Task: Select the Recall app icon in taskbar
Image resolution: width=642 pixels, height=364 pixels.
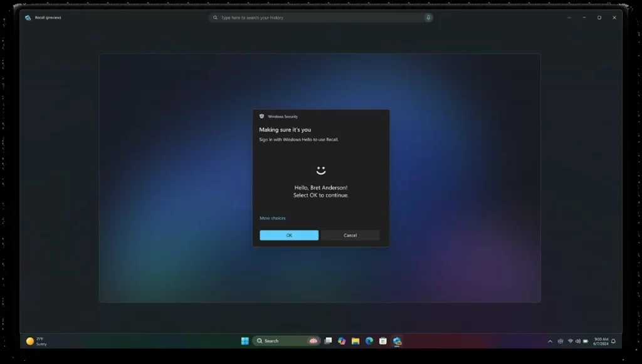Action: pyautogui.click(x=397, y=341)
